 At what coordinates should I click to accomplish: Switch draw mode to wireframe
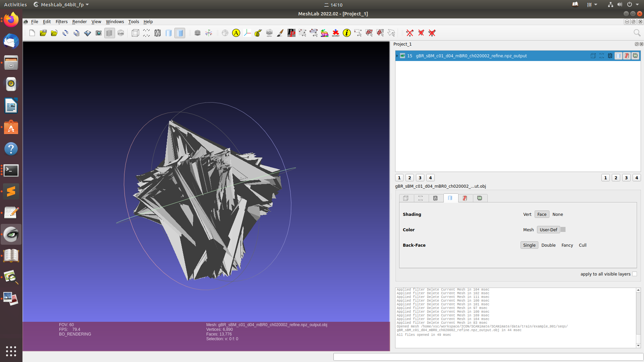click(x=157, y=33)
